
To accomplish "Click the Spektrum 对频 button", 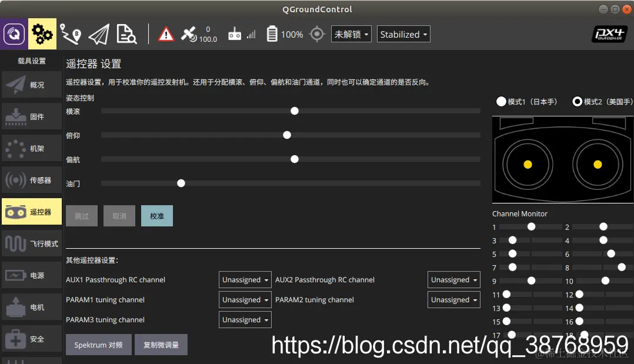I will [98, 345].
